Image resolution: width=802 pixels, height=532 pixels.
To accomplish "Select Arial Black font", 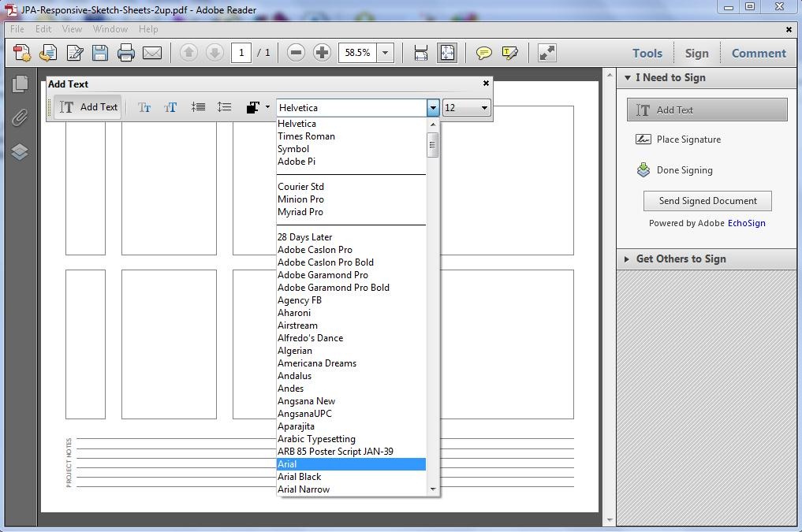I will [x=351, y=477].
